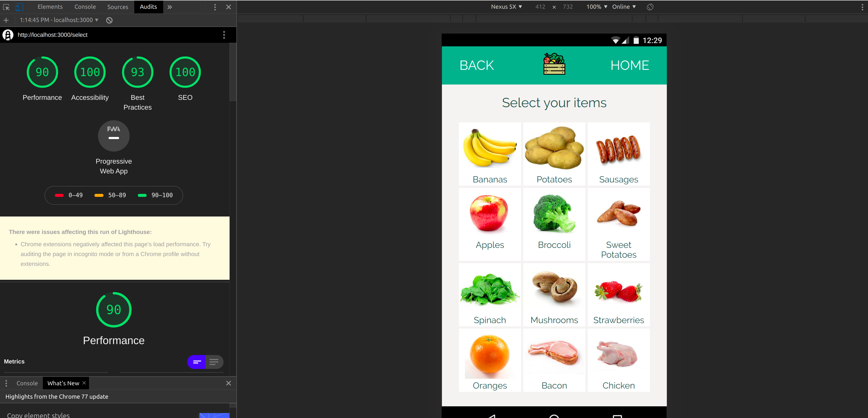Click the Performance score gauge of 90
The height and width of the screenshot is (418, 868).
tap(43, 72)
